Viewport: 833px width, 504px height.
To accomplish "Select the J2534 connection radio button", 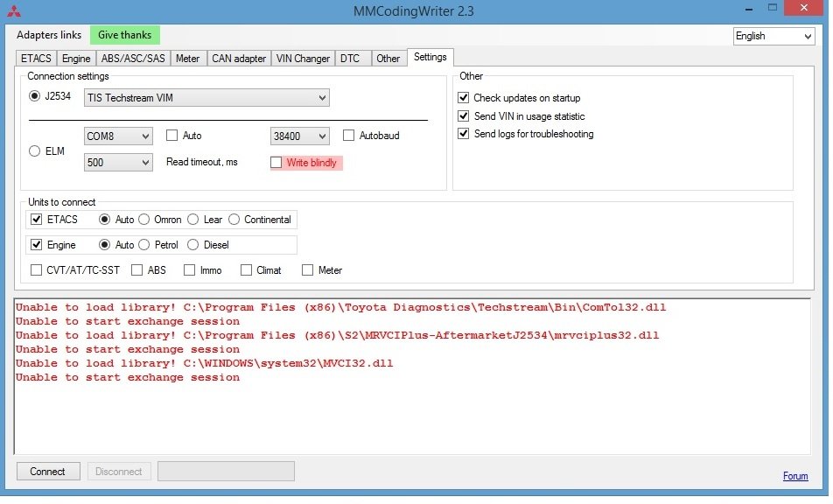I will pos(34,96).
